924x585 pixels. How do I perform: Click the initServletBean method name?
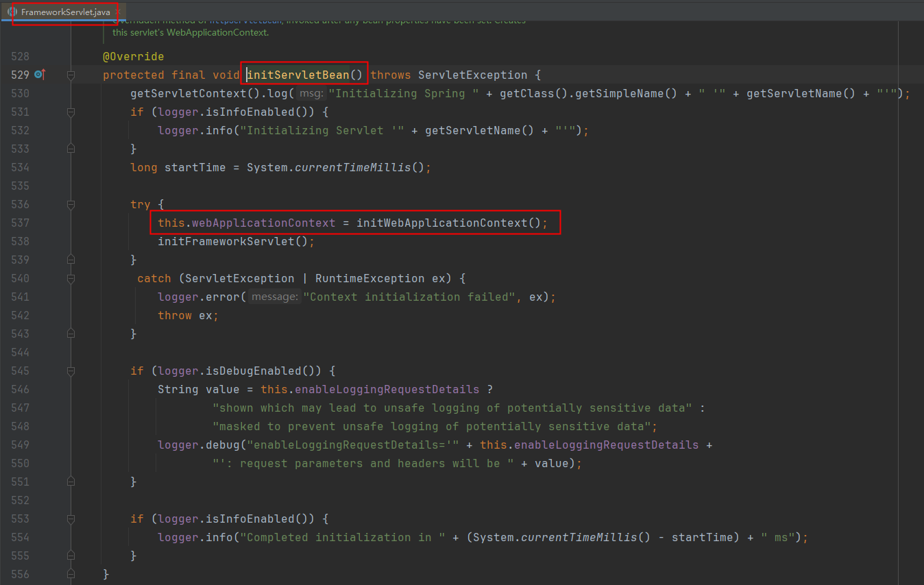pyautogui.click(x=298, y=75)
